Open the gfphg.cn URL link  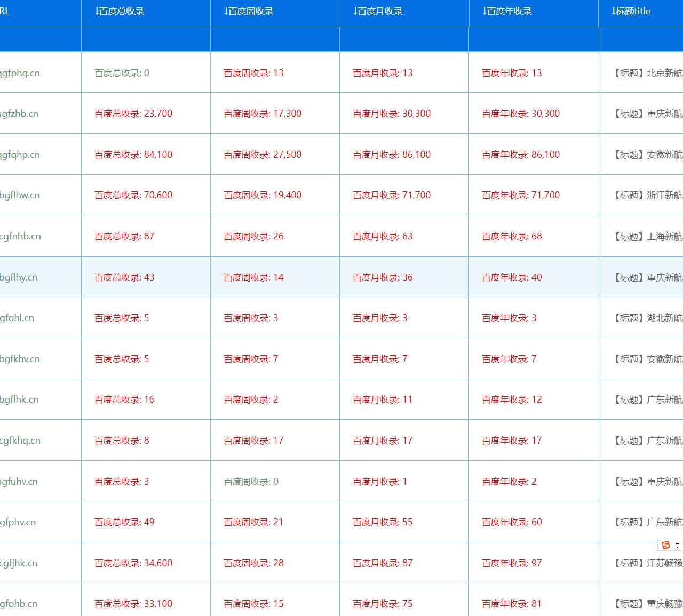20,73
